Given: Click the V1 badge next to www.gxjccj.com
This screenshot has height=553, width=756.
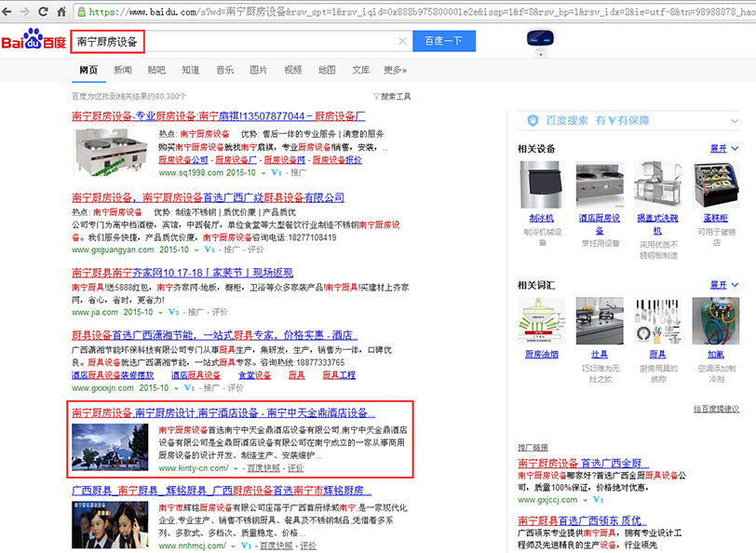Looking at the screenshot, I should click(598, 500).
